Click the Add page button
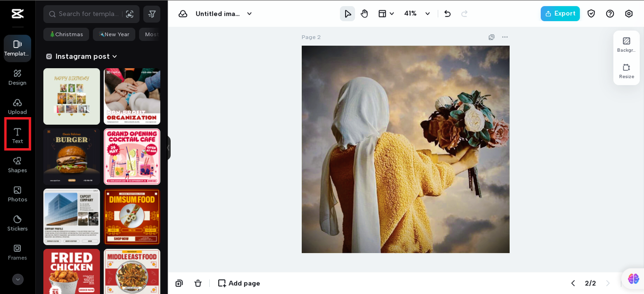 [239, 283]
